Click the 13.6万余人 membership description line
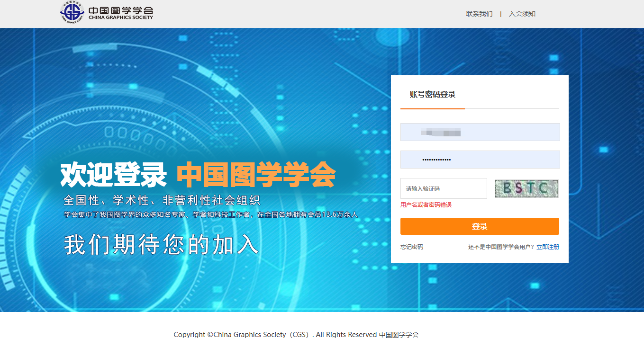 point(211,214)
